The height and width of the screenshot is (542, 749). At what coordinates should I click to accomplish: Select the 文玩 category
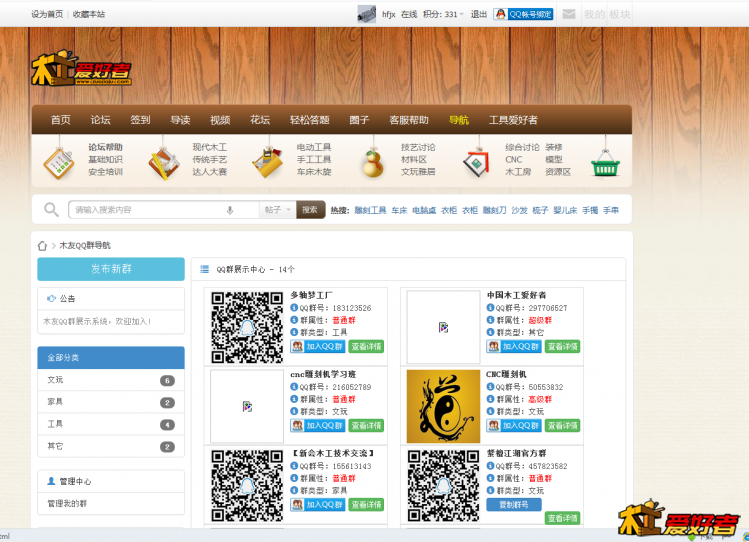[111, 380]
